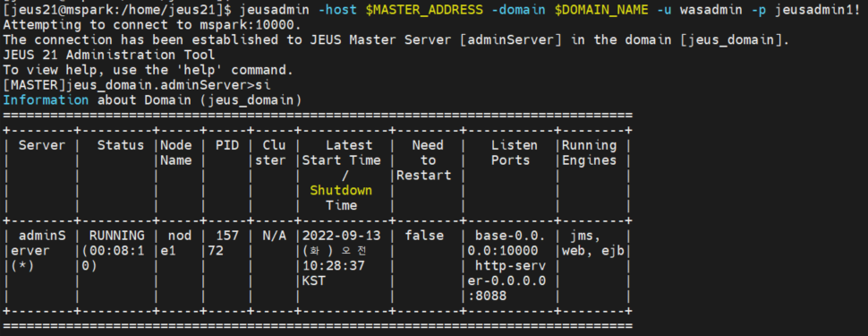Click the 'Server' column header
This screenshot has width=868, height=336.
point(42,145)
